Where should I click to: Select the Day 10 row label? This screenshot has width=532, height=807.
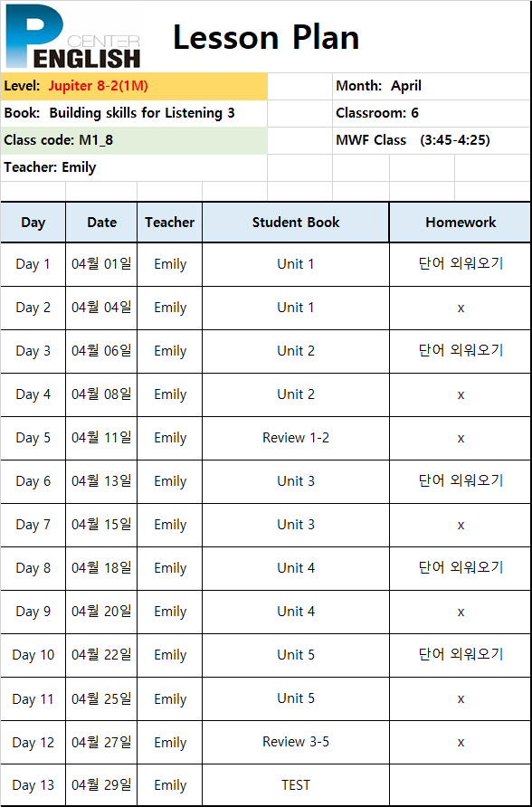click(x=33, y=655)
